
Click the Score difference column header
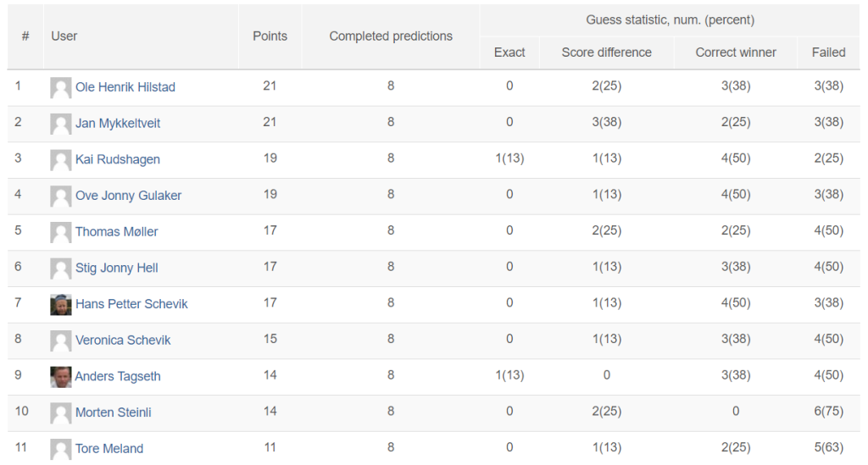607,53
